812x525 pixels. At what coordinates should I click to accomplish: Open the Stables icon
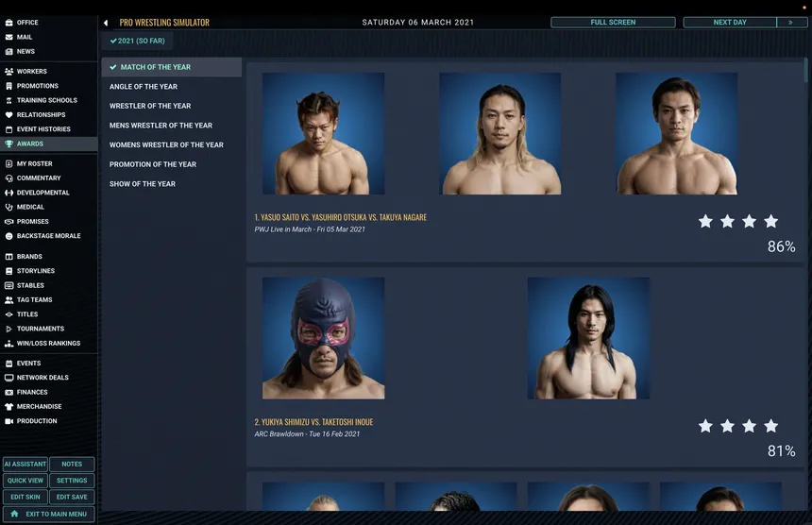8,286
